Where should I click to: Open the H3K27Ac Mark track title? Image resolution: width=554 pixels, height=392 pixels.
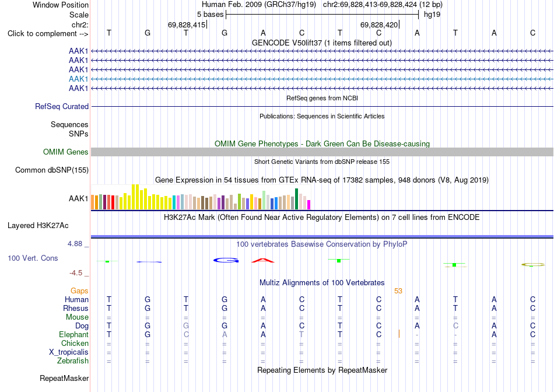(x=321, y=217)
